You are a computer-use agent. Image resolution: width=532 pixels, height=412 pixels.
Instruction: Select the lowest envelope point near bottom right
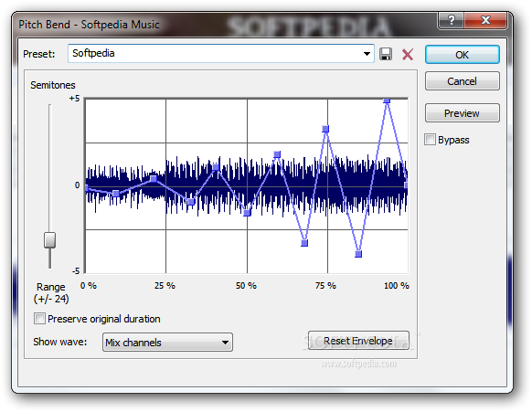358,254
